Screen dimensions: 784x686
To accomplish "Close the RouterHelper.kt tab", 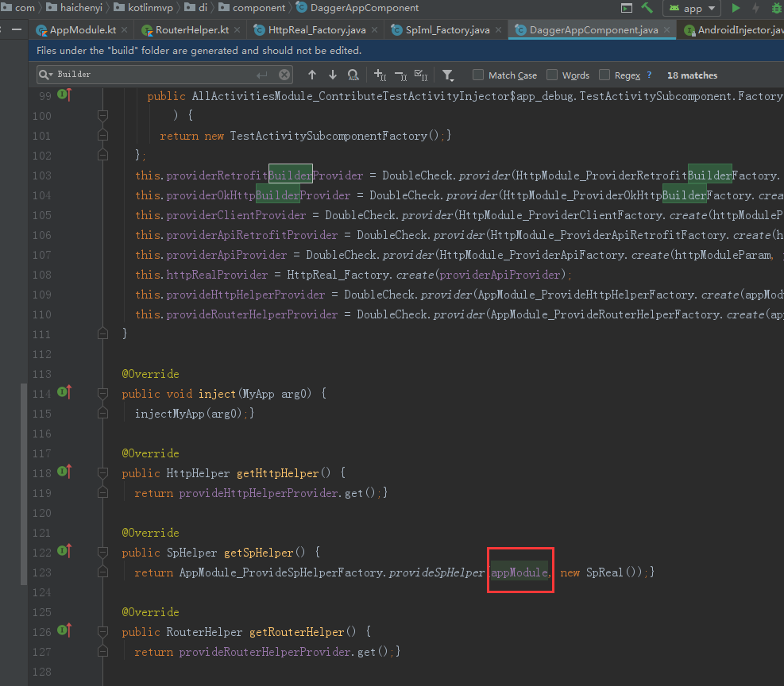I will click(237, 30).
